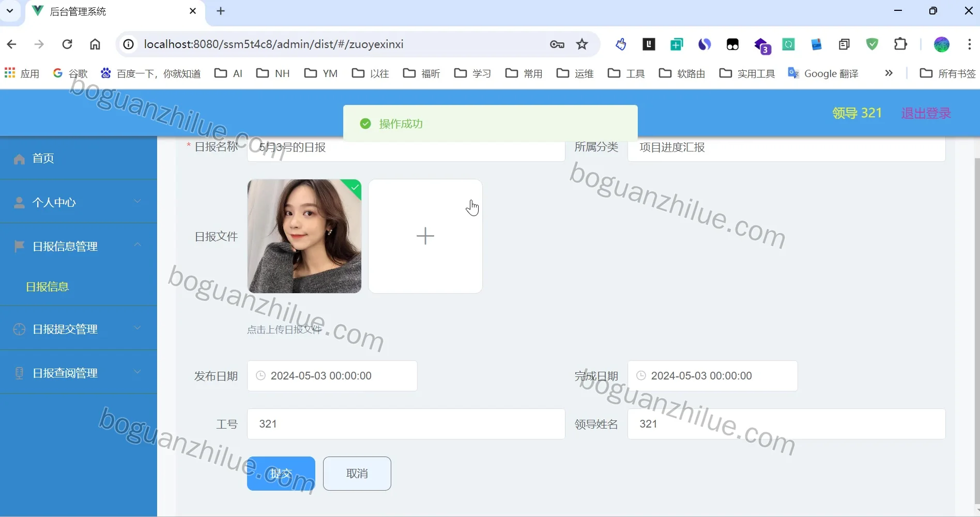Open the Extensions puzzle icon
Viewport: 980px width, 517px height.
coord(900,44)
